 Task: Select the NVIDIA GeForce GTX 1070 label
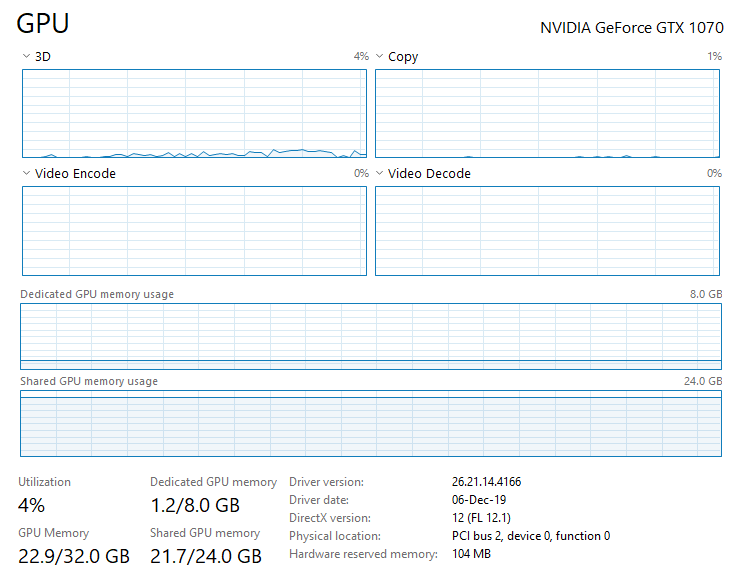pyautogui.click(x=631, y=27)
